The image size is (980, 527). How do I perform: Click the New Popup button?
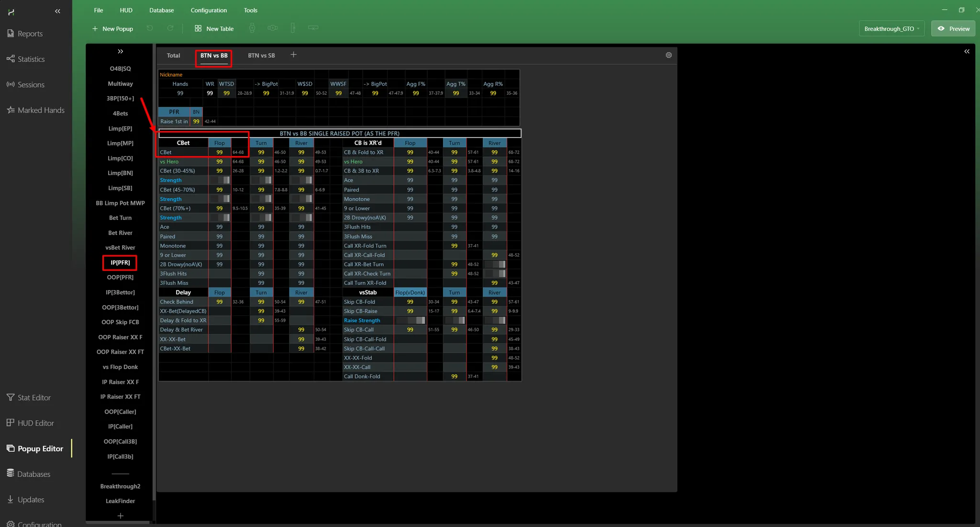112,29
